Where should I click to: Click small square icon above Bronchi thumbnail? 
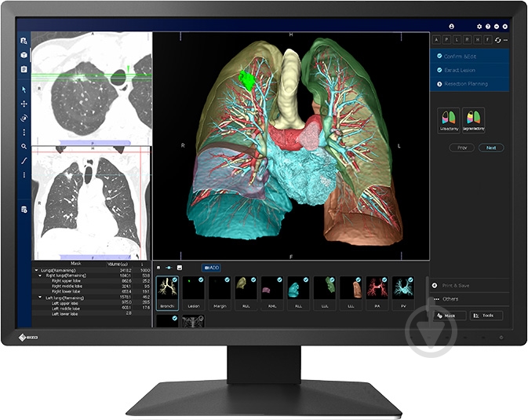[x=158, y=268]
